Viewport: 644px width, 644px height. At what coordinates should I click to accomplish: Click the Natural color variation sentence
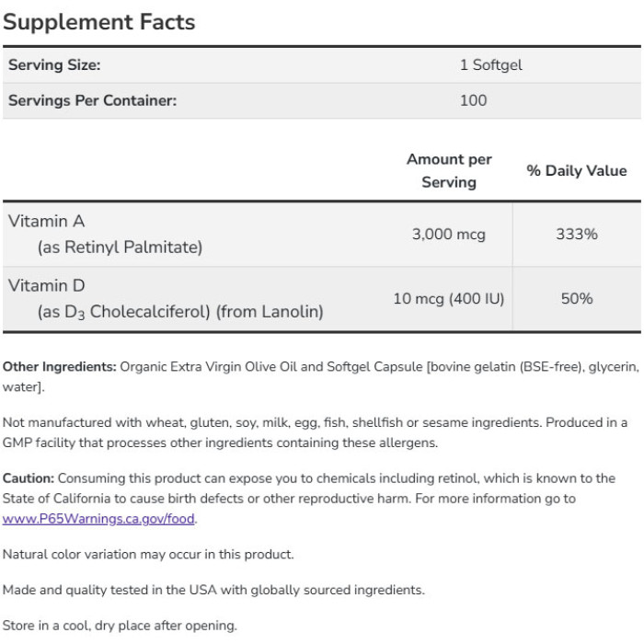coord(148,554)
